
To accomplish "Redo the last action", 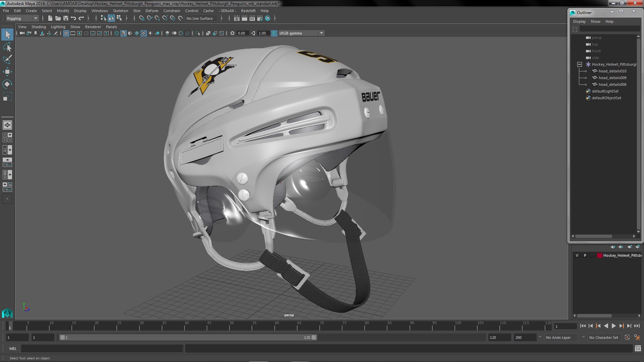I will tap(81, 18).
